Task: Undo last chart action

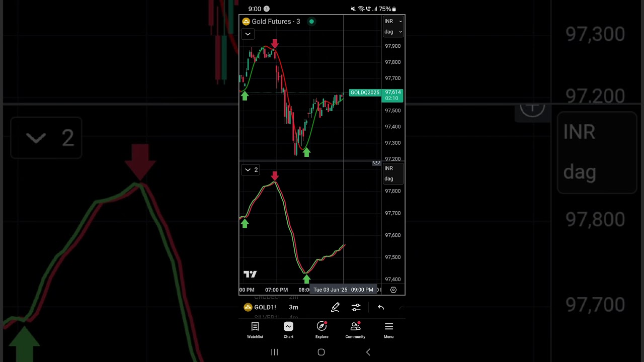Action: click(381, 307)
